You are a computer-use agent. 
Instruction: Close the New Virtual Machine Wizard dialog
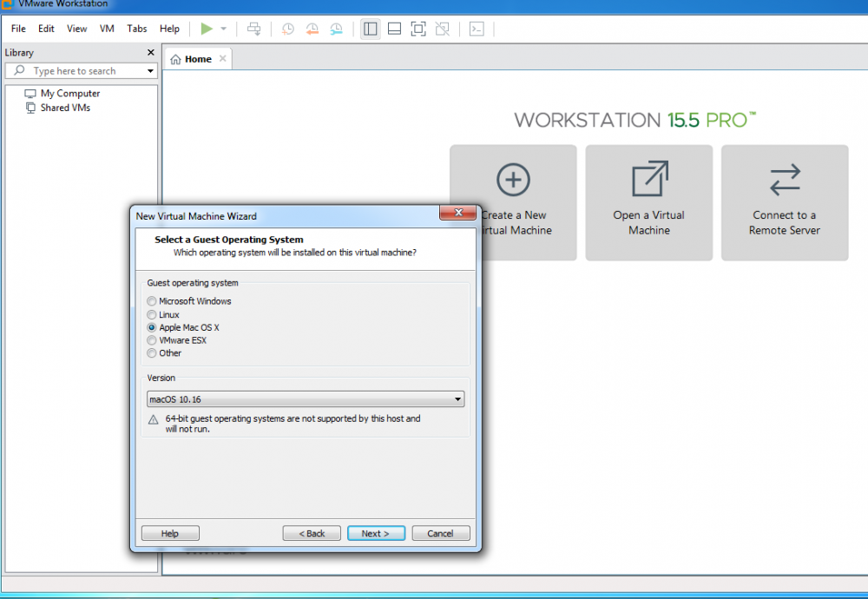(x=457, y=213)
